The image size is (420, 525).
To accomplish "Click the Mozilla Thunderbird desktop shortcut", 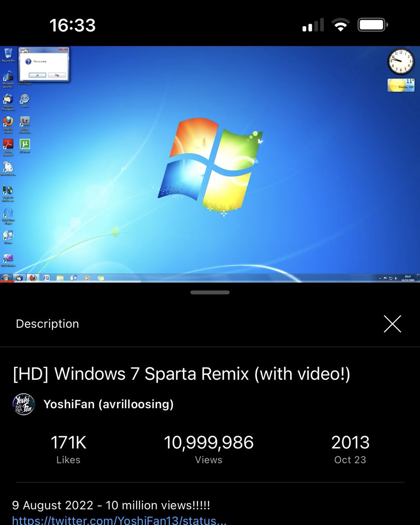I will [8, 102].
